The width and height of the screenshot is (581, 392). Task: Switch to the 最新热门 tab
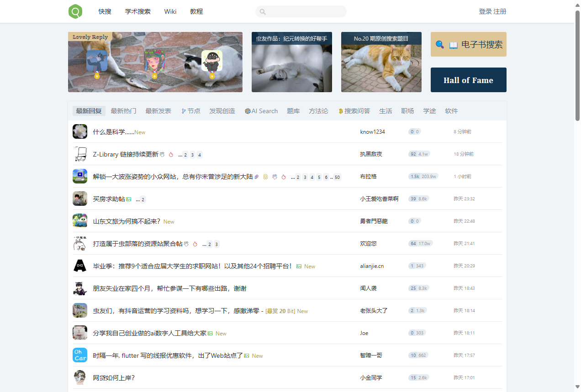tap(123, 110)
